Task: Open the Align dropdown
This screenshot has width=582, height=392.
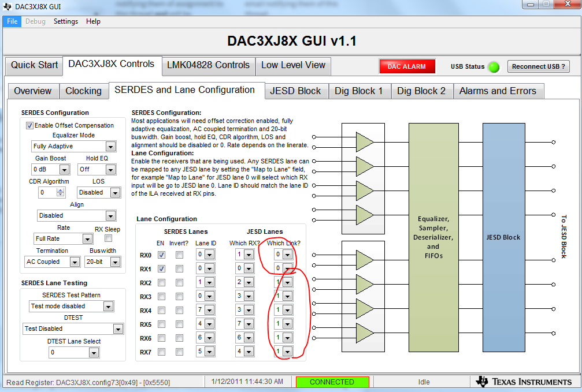Action: [76, 215]
